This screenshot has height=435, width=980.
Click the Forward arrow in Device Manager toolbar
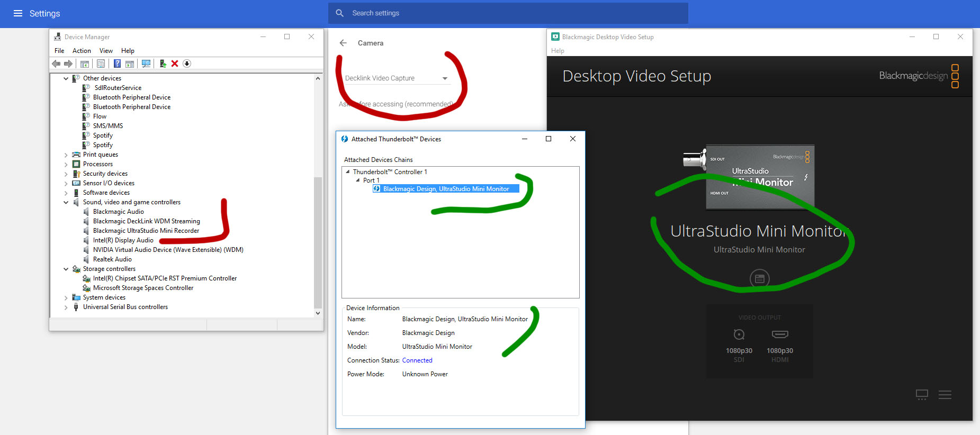[x=68, y=64]
